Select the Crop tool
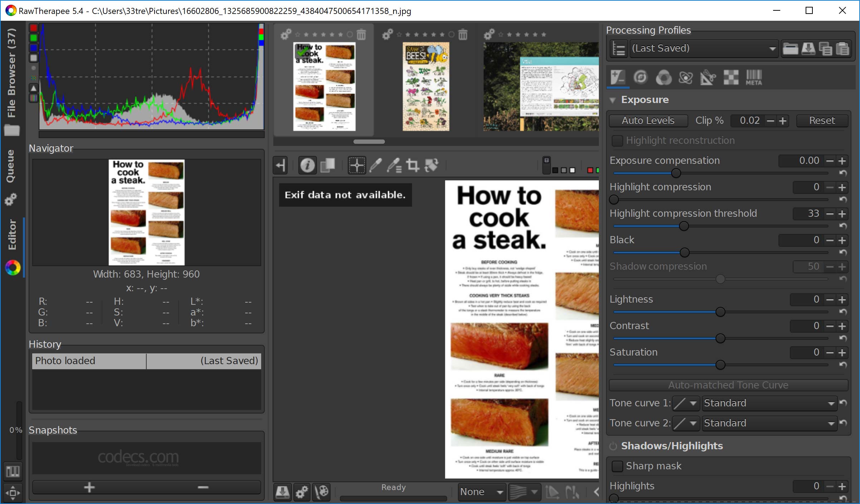Viewport: 860px width, 504px height. tap(412, 165)
